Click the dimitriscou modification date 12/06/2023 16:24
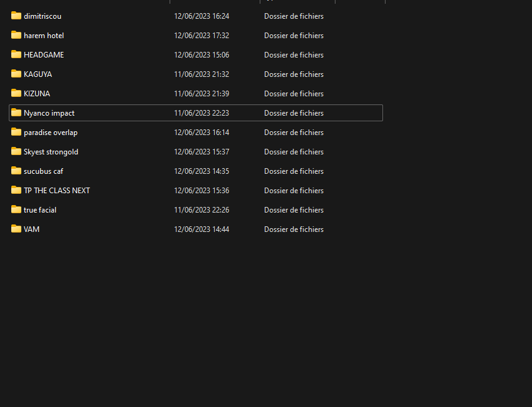 pos(202,16)
